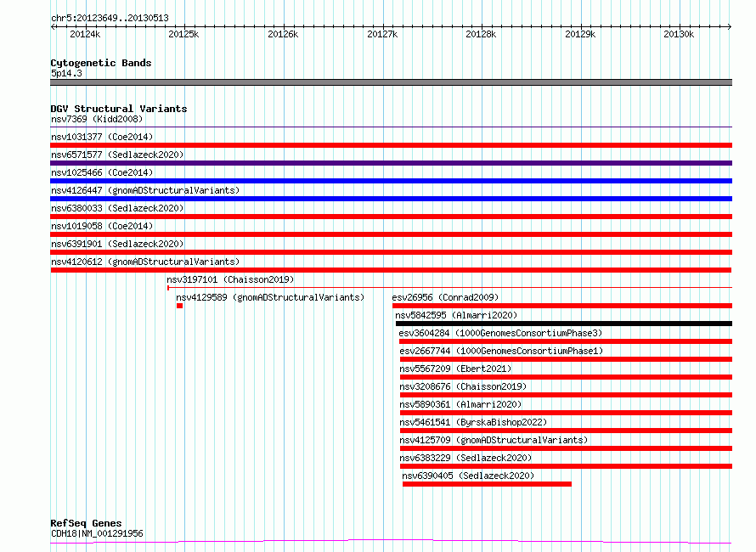
Task: Select nsv5890361 (Almarri2020) label
Action: pos(460,404)
